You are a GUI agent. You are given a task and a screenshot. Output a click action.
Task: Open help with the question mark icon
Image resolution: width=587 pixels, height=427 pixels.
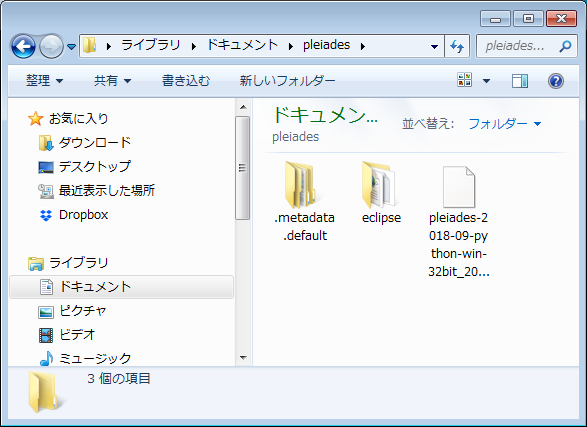[x=556, y=80]
